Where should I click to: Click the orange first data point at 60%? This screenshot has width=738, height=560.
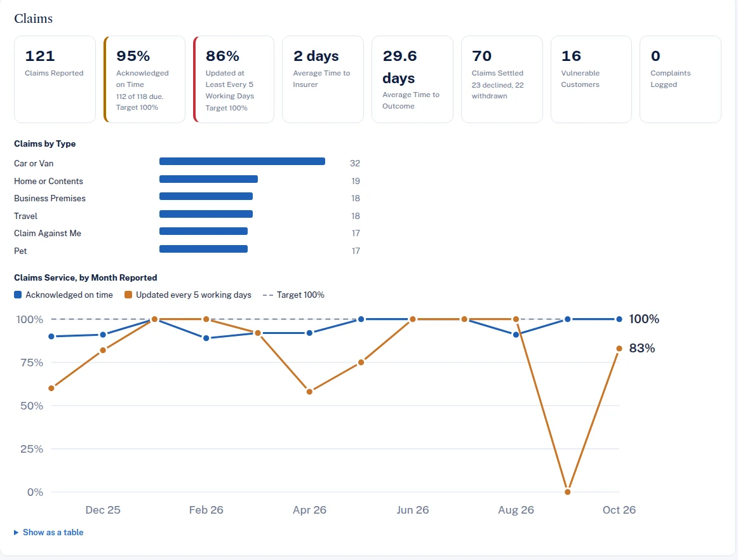pyautogui.click(x=51, y=388)
